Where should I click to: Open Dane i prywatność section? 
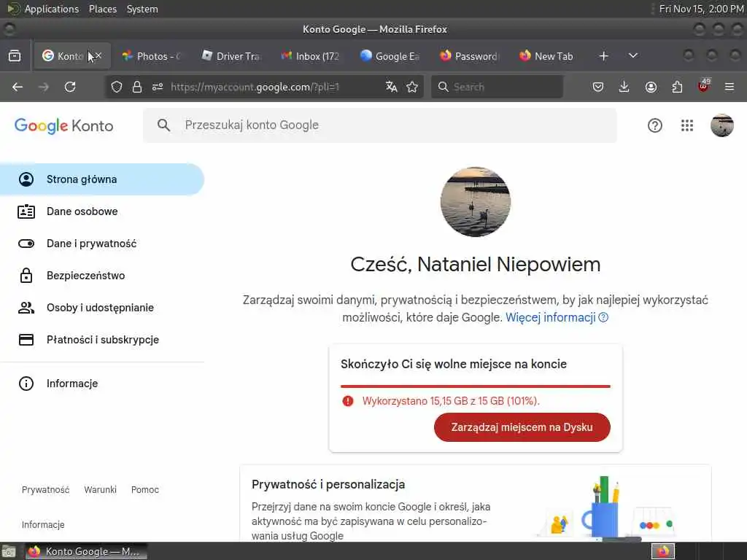click(x=102, y=244)
